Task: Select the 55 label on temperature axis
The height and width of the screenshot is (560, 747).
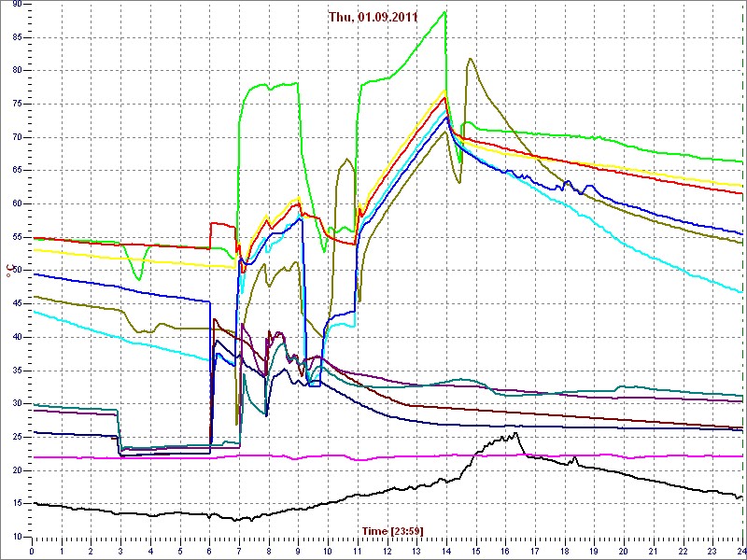Action: point(16,237)
